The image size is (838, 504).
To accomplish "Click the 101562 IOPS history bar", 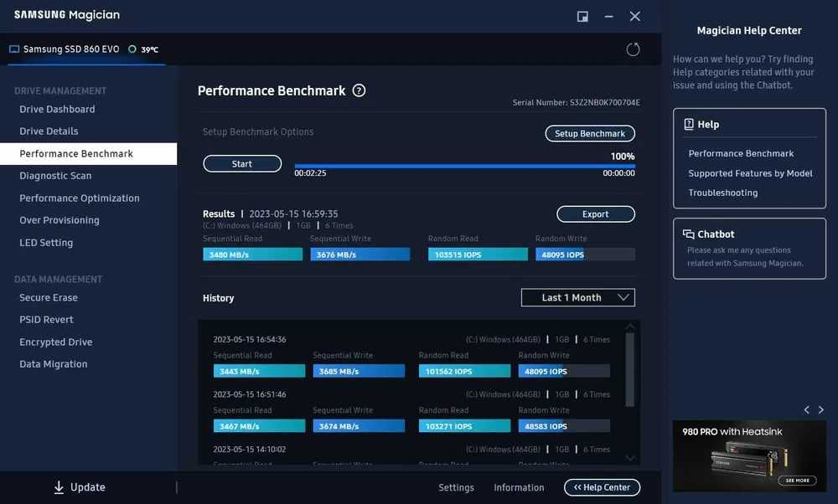I will click(x=464, y=371).
